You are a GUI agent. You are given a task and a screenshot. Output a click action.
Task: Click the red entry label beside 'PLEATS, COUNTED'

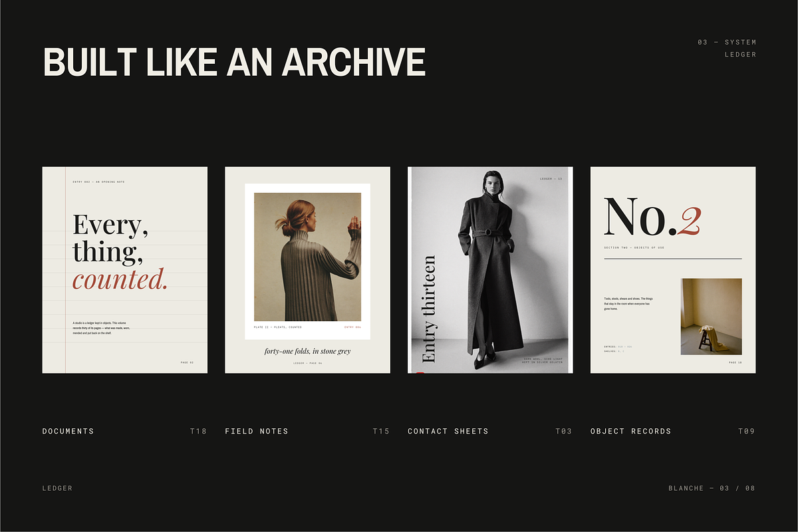[352, 327]
